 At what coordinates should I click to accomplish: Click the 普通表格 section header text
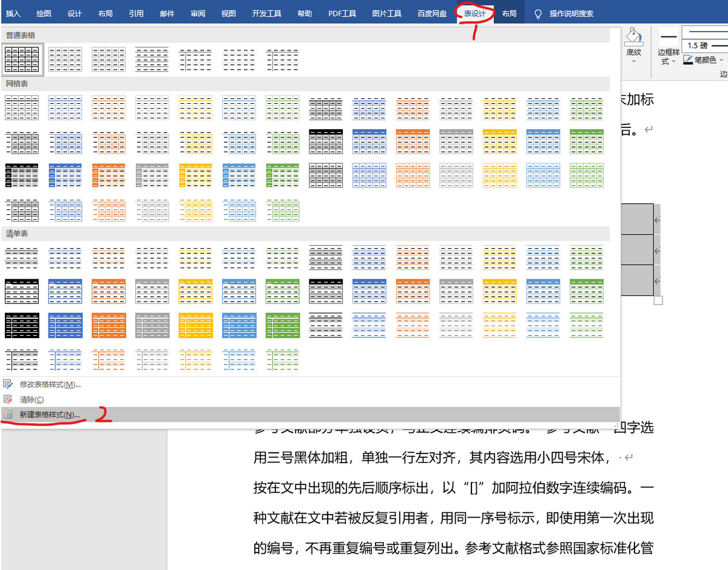pyautogui.click(x=21, y=35)
